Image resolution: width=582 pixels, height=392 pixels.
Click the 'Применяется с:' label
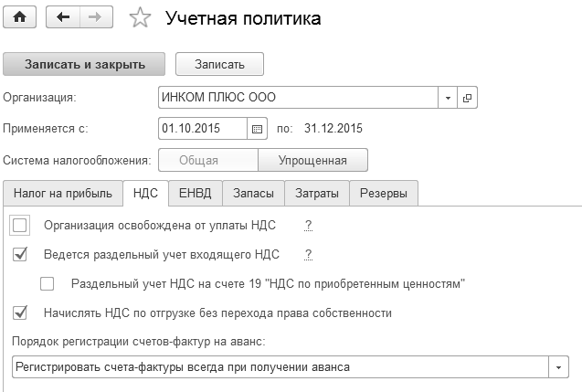(46, 129)
